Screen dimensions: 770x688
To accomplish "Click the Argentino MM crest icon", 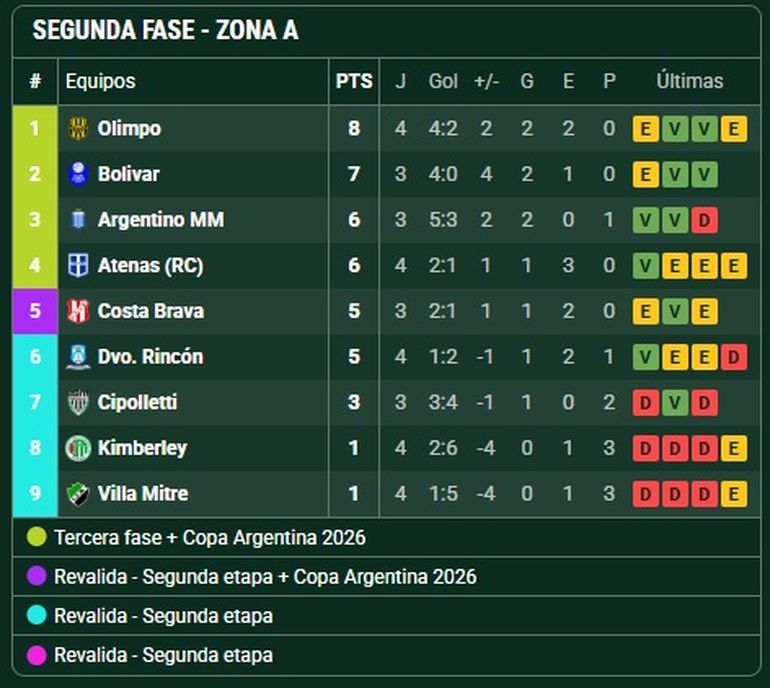I will click(x=78, y=220).
